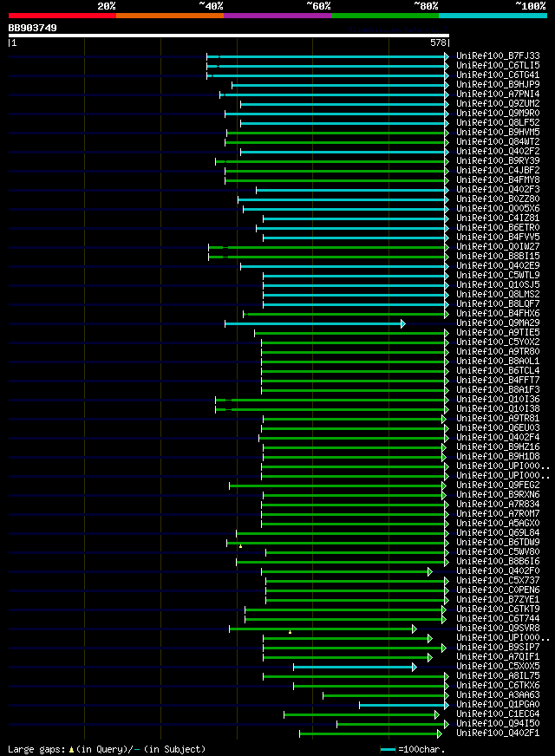Viewport: 555px width, 756px height.
Task: Click UniRef100_Q402F2 label
Action: tap(498, 152)
